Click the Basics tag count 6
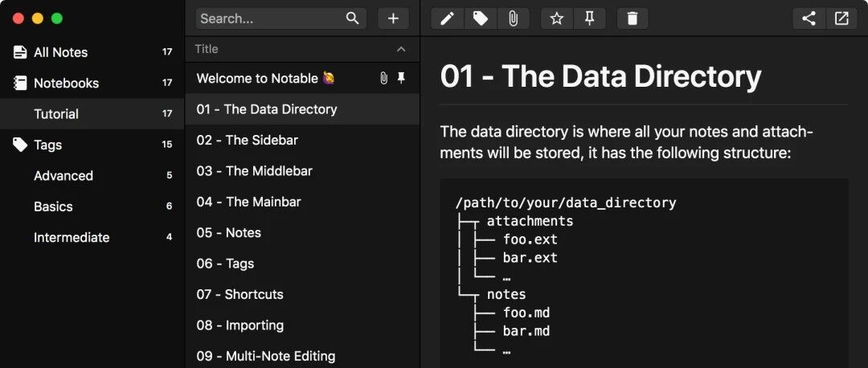868x368 pixels. pos(170,207)
